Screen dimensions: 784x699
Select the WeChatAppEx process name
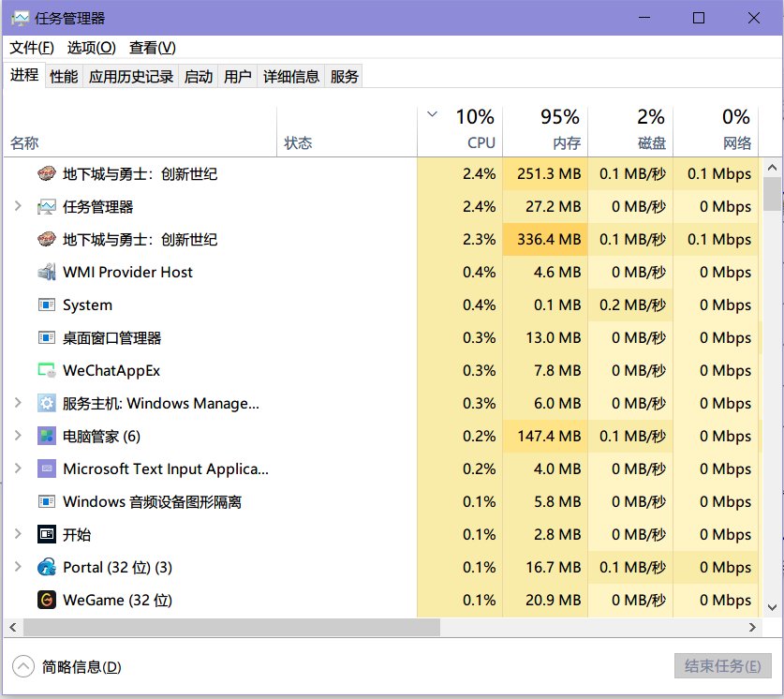tap(111, 370)
